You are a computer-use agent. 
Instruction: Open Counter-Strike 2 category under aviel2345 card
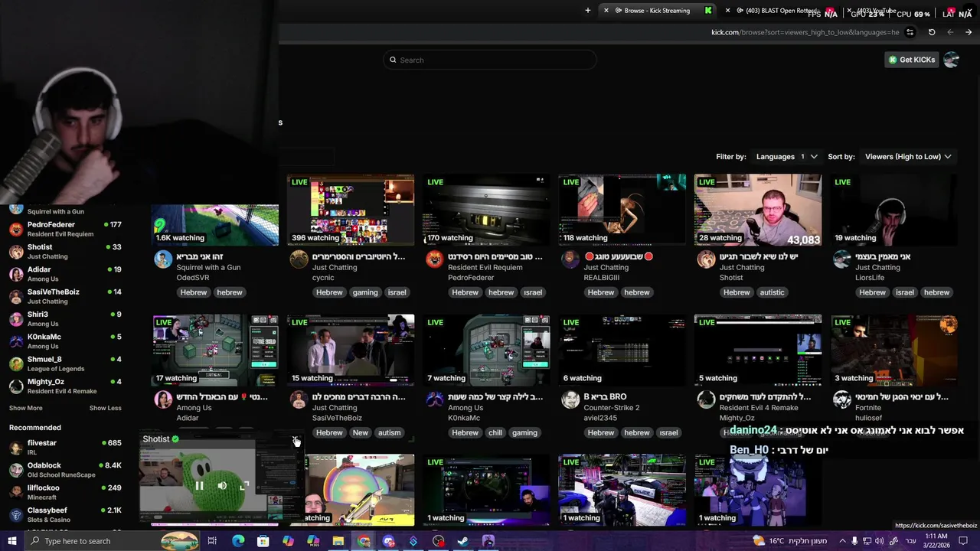click(612, 408)
